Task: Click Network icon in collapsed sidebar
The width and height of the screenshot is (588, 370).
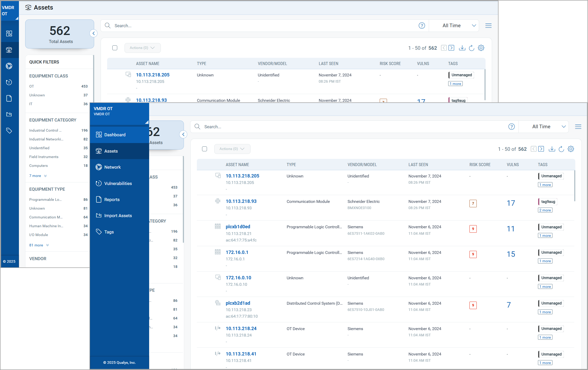Action: point(9,66)
